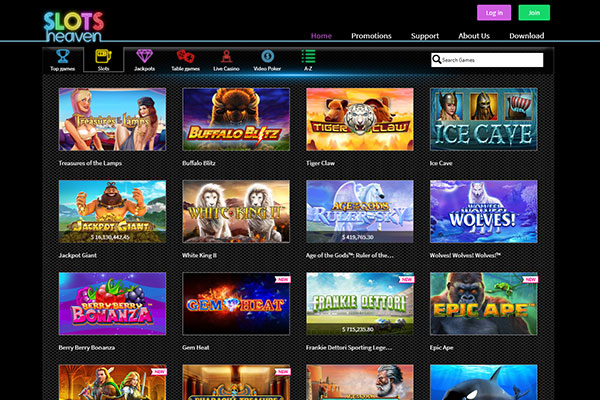Open the Download page

526,36
